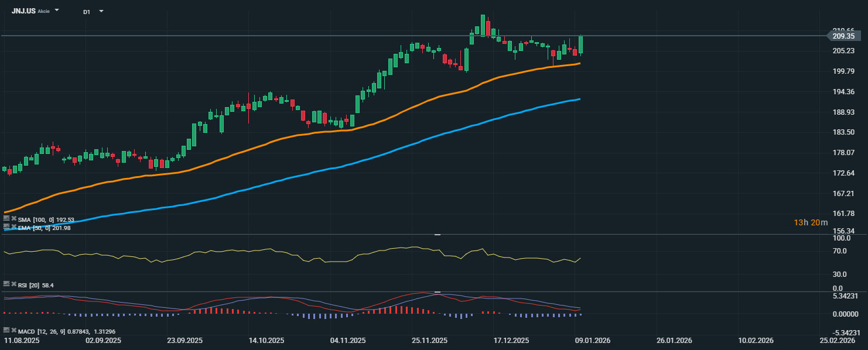Open settings icon for RSI indicator
Viewport: 868px width, 350px height.
tap(6, 284)
